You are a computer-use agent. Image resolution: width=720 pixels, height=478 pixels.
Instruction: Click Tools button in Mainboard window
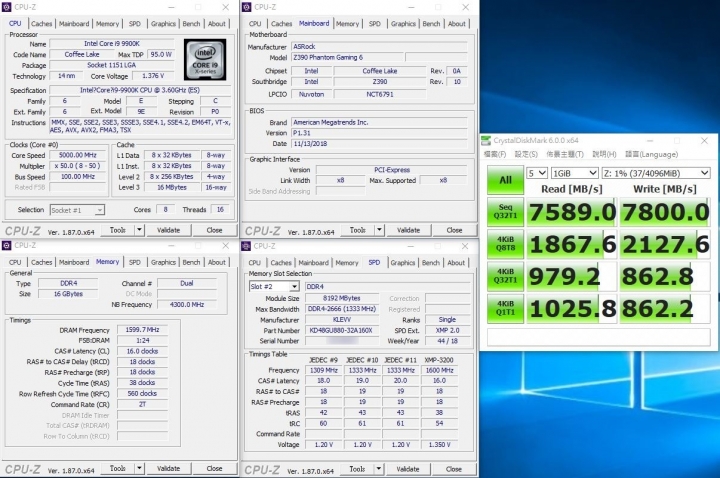tap(357, 230)
